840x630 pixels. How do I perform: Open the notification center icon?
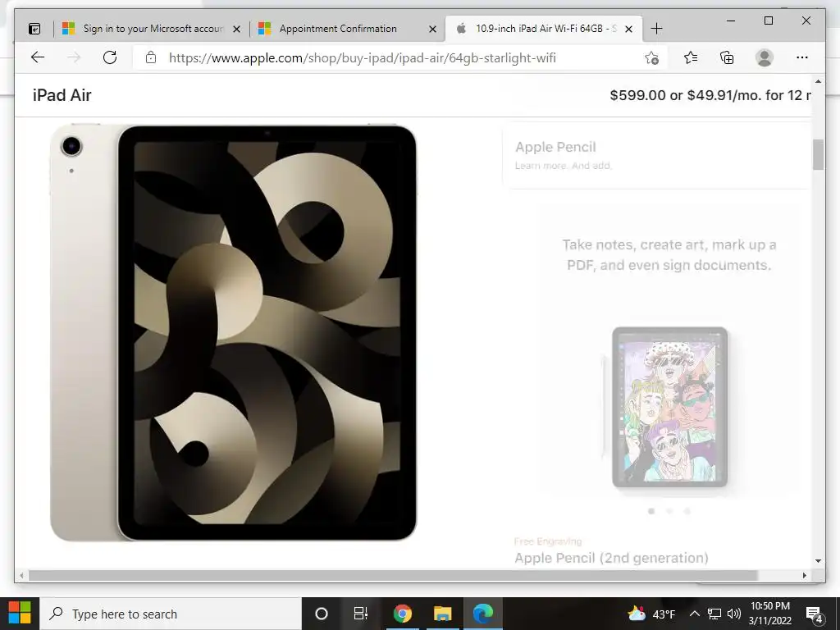(815, 614)
